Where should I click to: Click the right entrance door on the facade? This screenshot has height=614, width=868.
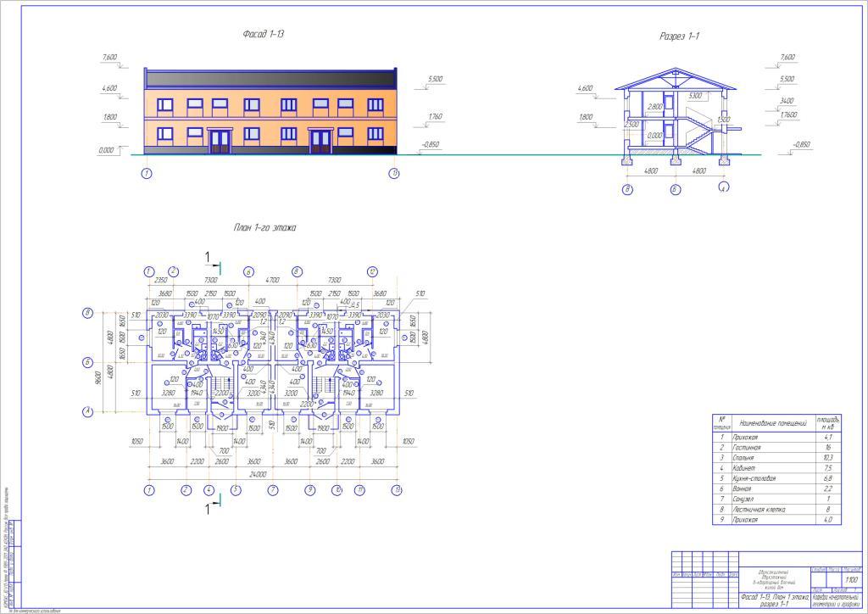pyautogui.click(x=320, y=141)
